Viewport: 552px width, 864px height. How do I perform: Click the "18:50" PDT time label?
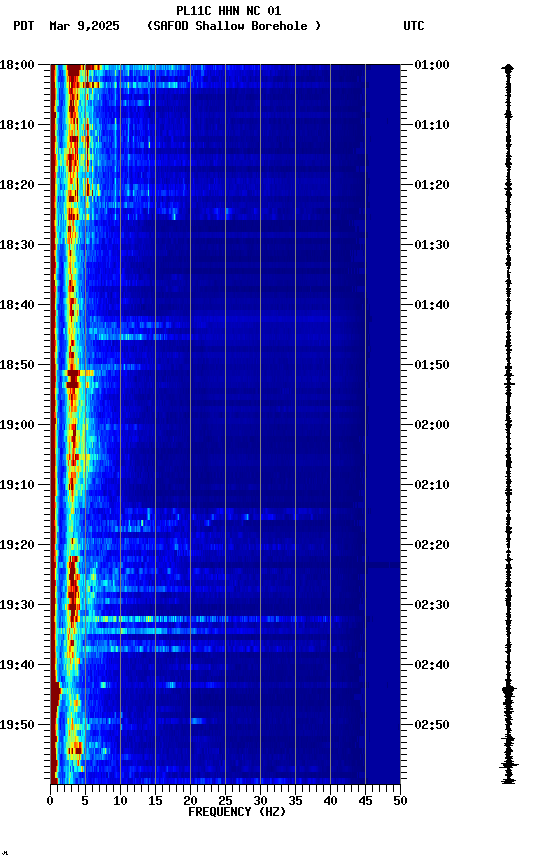click(17, 365)
